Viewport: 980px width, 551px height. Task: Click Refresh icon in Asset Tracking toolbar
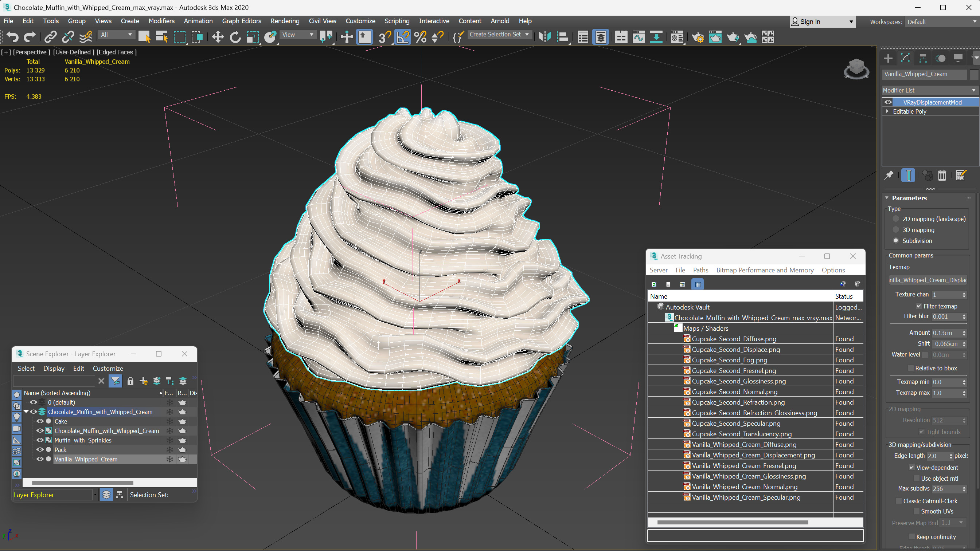pos(653,284)
